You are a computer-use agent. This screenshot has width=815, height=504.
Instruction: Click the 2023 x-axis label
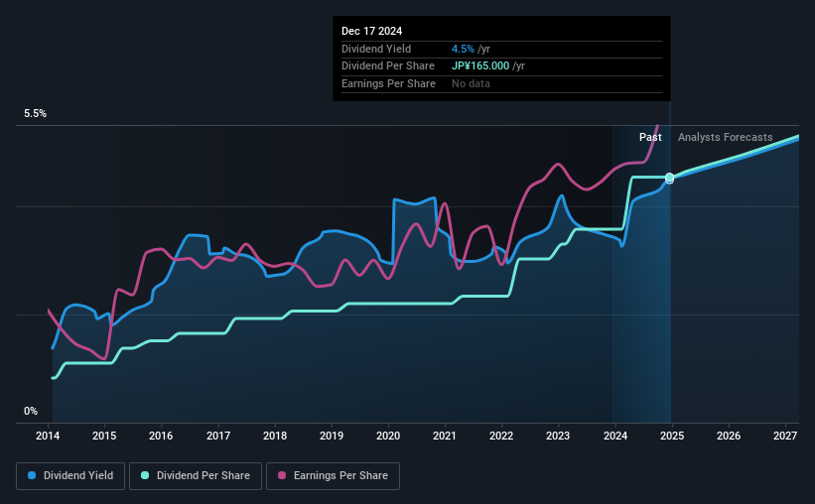[558, 436]
